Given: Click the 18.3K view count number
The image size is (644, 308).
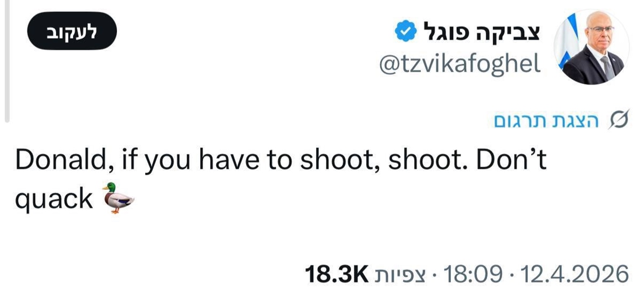Looking at the screenshot, I should pos(336,274).
